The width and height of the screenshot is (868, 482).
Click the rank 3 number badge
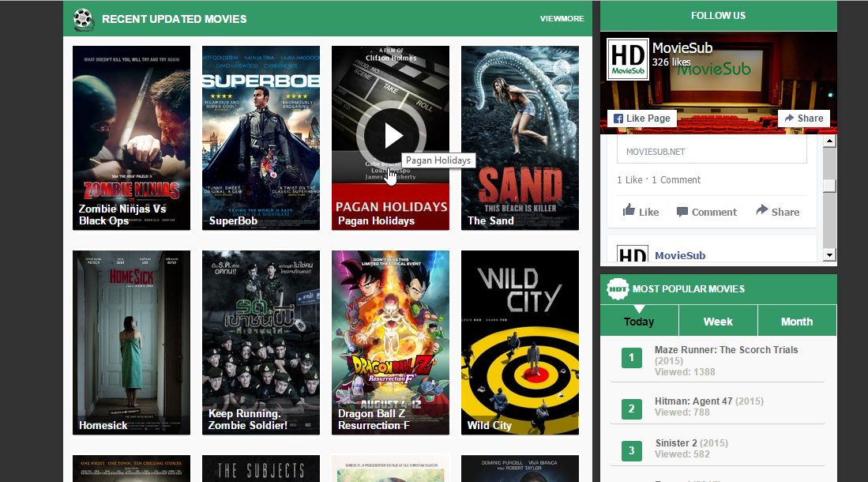click(632, 451)
